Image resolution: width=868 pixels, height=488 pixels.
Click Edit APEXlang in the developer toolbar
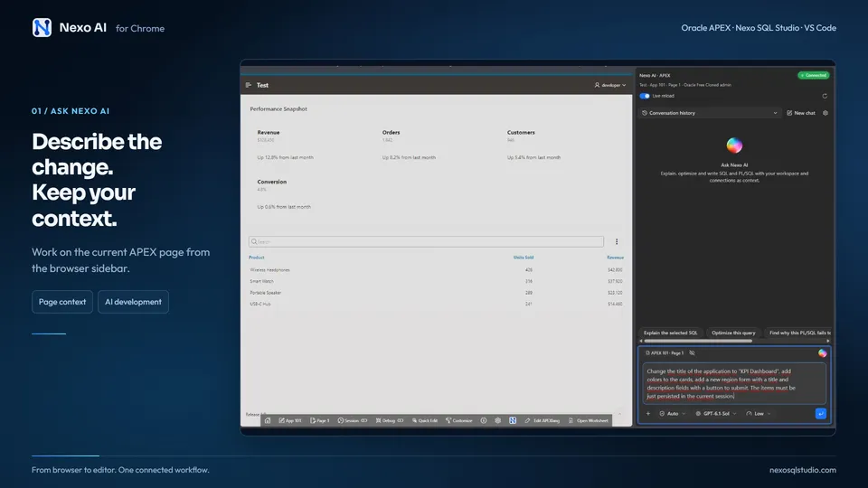click(542, 420)
